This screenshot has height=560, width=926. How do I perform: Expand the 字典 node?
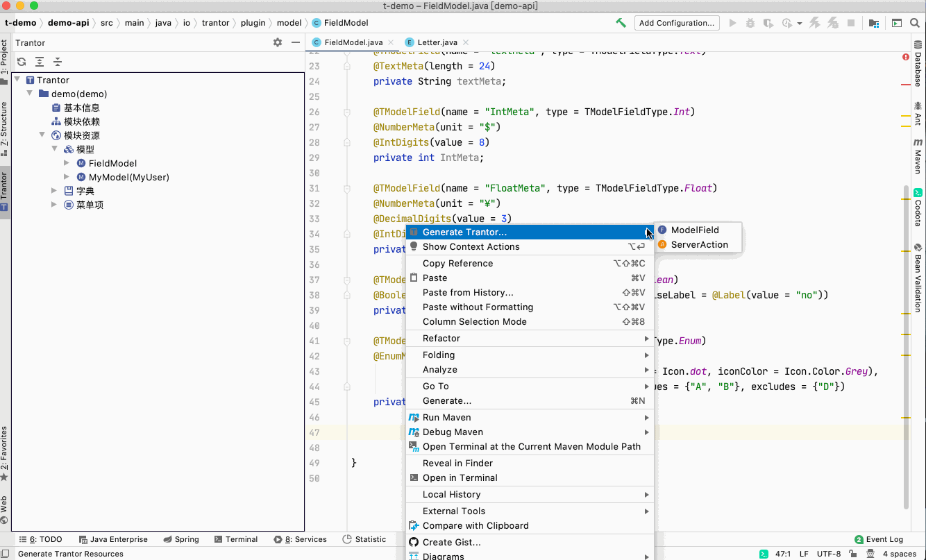click(54, 191)
